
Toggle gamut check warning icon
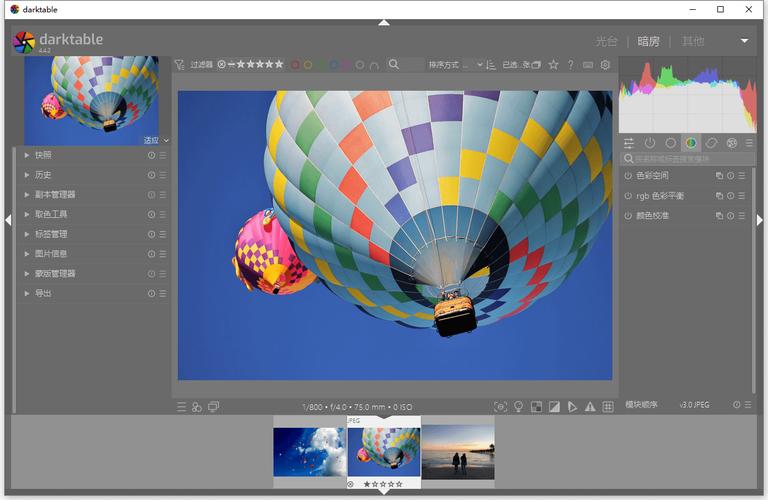(590, 407)
